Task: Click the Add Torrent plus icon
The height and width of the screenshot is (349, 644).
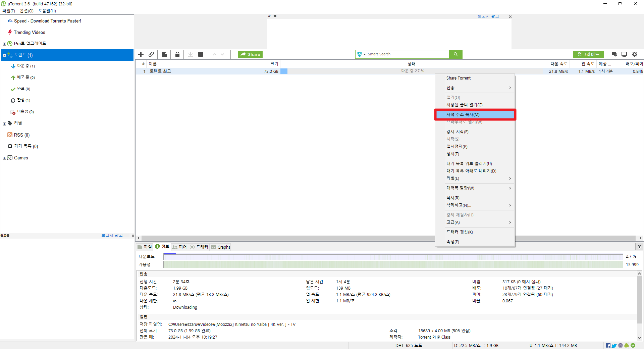Action: click(x=141, y=54)
